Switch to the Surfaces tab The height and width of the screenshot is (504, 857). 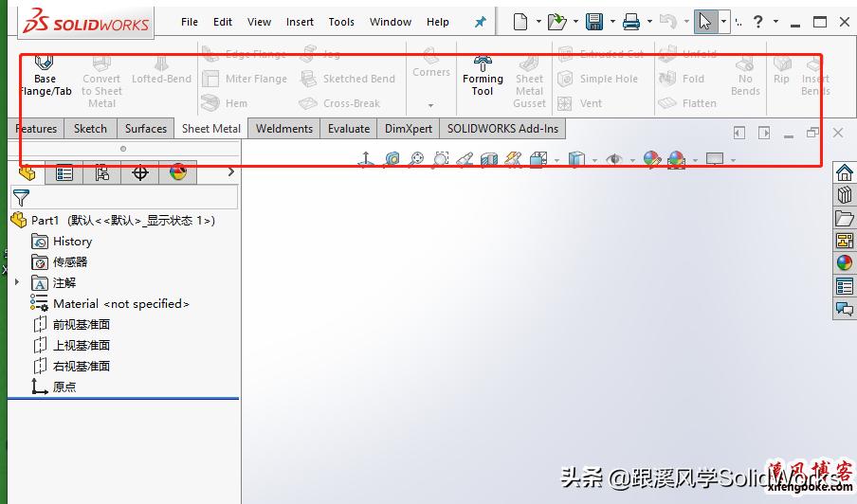[145, 128]
